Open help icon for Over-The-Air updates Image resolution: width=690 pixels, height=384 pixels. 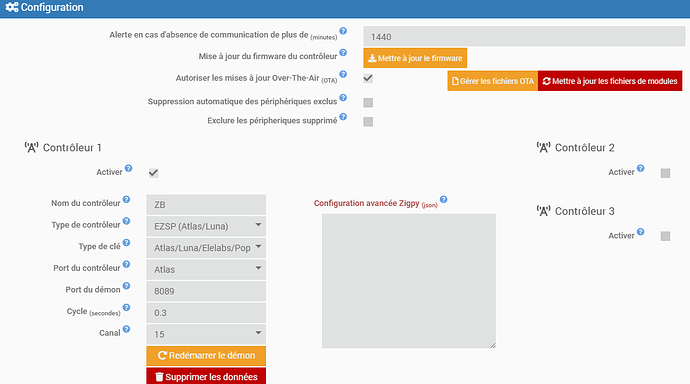point(343,74)
